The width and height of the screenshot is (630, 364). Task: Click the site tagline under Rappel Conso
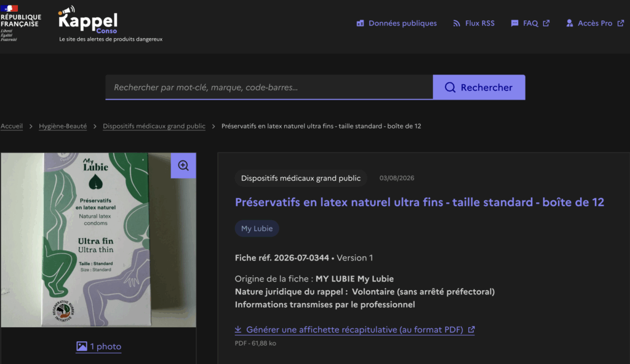(x=111, y=39)
